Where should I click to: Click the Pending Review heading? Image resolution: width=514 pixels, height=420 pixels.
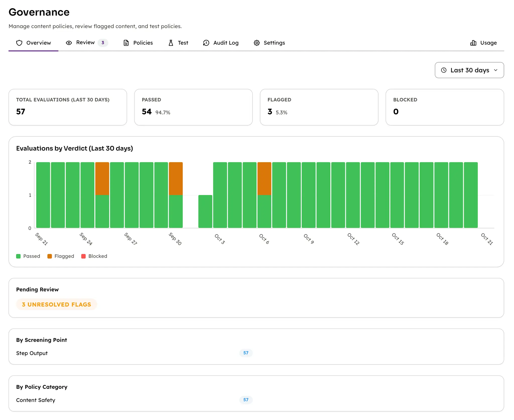click(x=37, y=290)
